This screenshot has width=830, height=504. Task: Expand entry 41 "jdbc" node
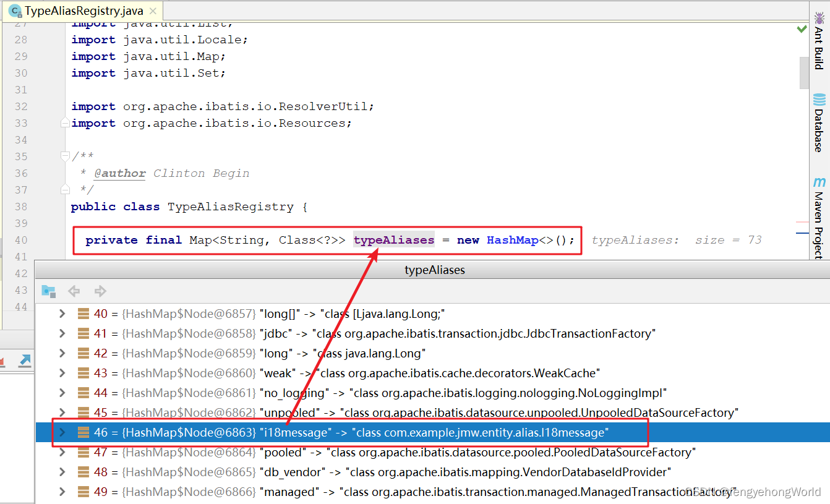tap(61, 333)
